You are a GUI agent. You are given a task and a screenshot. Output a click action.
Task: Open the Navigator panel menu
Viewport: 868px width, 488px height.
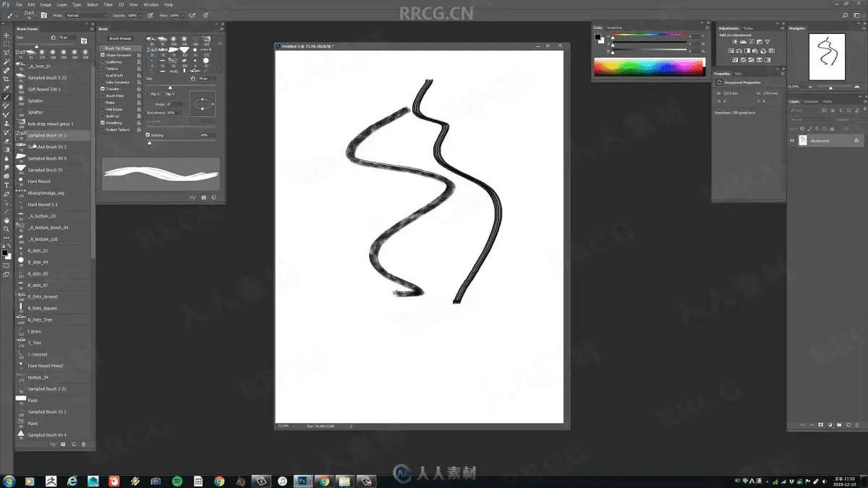(863, 28)
